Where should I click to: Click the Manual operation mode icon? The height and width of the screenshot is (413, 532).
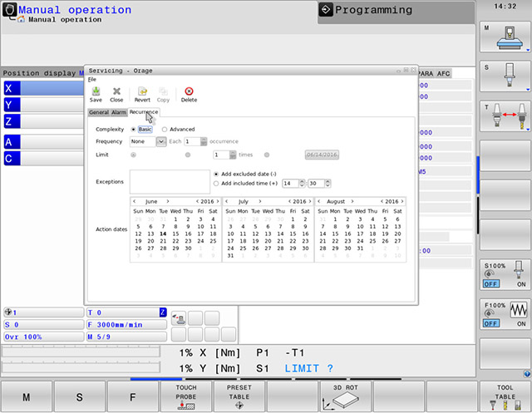(9, 10)
